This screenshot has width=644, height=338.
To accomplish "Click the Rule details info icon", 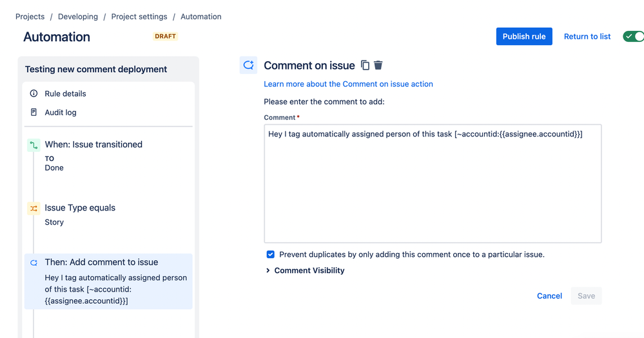I will (34, 93).
